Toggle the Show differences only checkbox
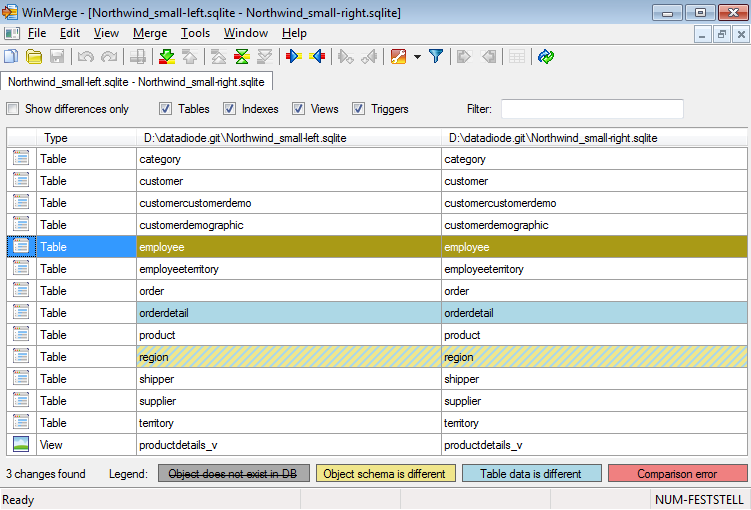The height and width of the screenshot is (510, 751). [x=12, y=109]
